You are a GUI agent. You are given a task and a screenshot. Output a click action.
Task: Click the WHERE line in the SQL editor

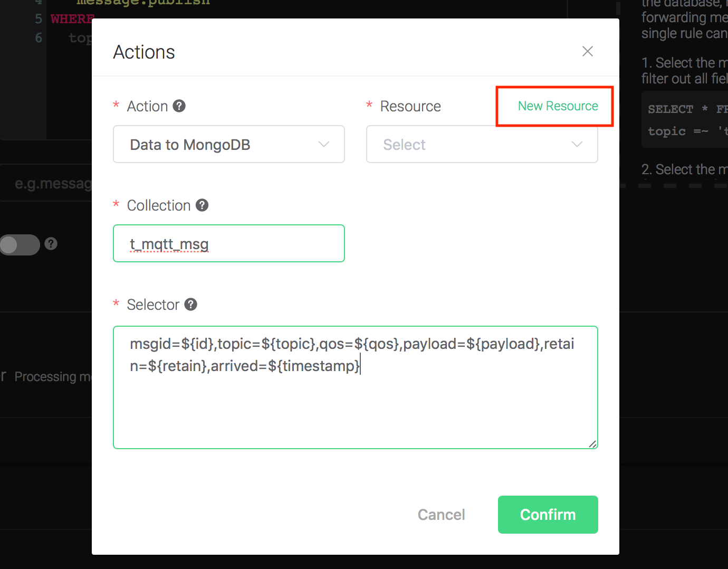tap(72, 19)
